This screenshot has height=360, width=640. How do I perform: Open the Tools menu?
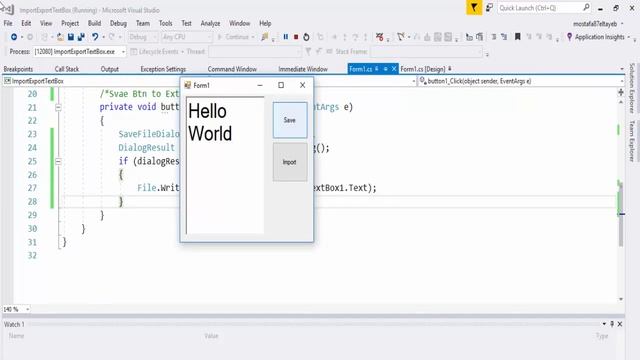pyautogui.click(x=165, y=23)
